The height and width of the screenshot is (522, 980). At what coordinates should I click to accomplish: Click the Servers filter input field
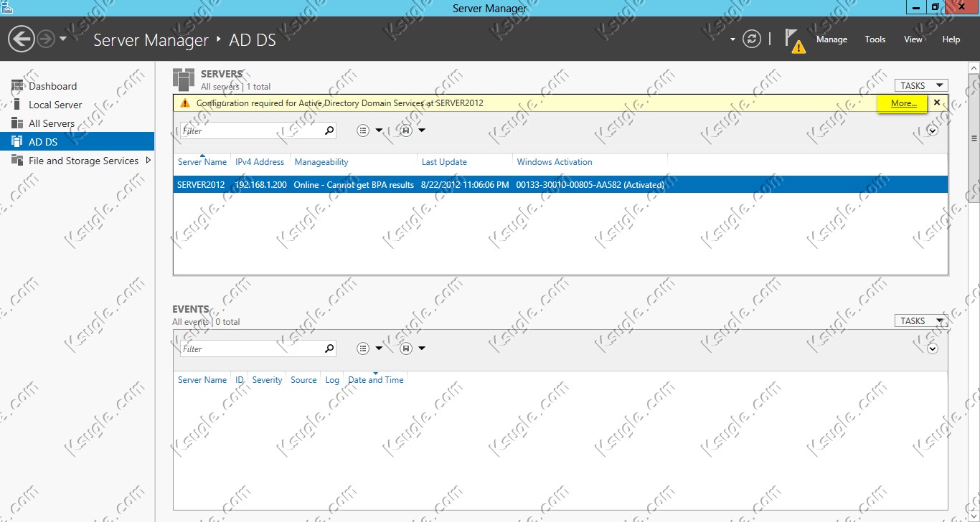point(250,130)
